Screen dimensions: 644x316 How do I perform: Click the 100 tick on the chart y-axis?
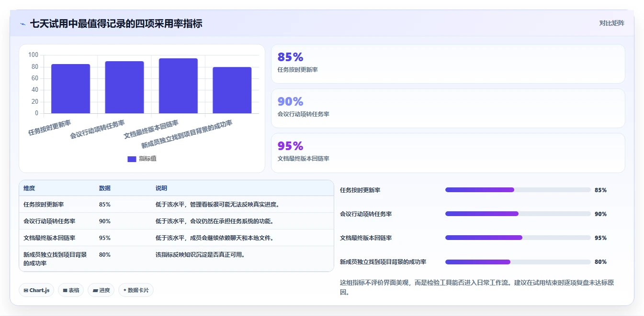33,55
